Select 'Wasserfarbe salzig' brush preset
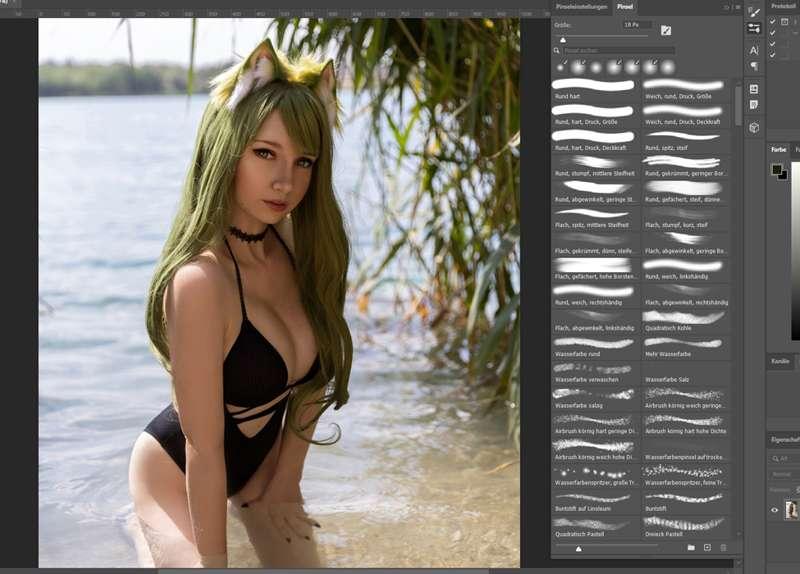Image resolution: width=800 pixels, height=574 pixels. 594,398
